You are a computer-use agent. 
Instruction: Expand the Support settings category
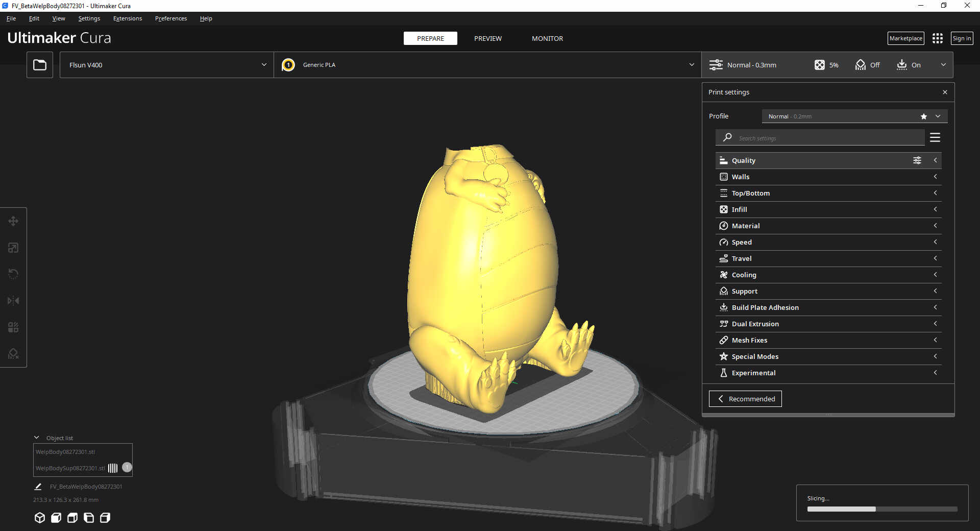(828, 291)
